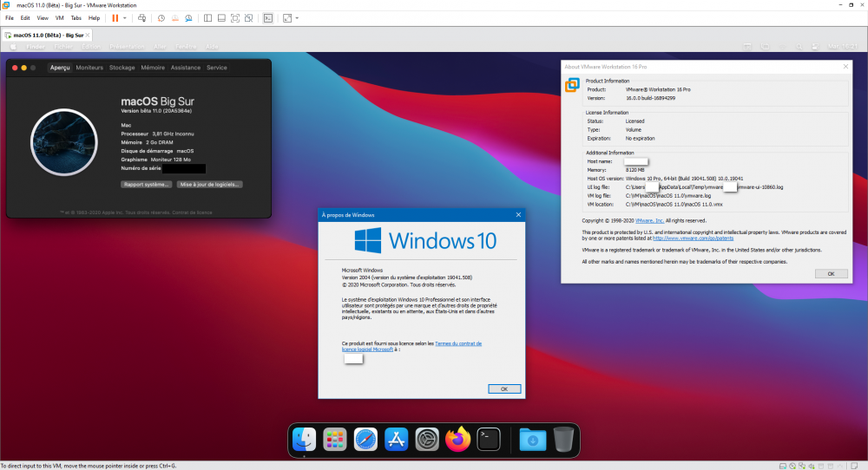The width and height of the screenshot is (868, 470).
Task: Open the Apple menu in the guest
Action: tap(13, 47)
